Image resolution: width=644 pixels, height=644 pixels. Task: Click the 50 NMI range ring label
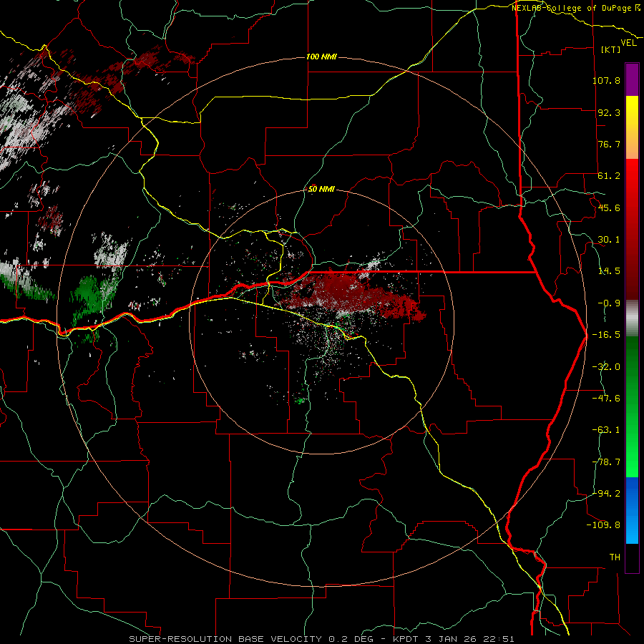point(321,189)
